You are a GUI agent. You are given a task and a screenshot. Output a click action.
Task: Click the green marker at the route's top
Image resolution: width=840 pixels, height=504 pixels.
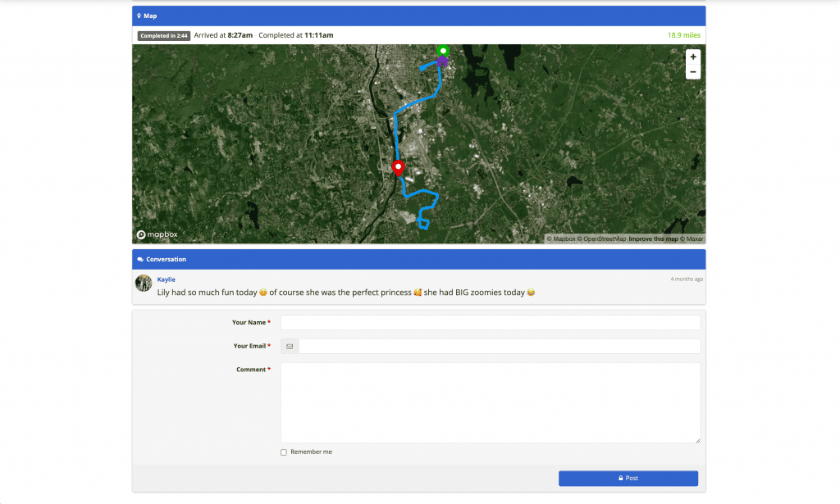[443, 50]
